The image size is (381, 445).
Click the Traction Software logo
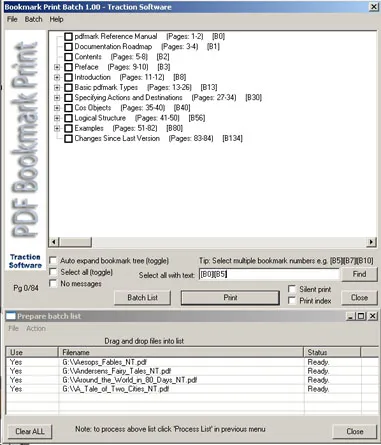(25, 261)
